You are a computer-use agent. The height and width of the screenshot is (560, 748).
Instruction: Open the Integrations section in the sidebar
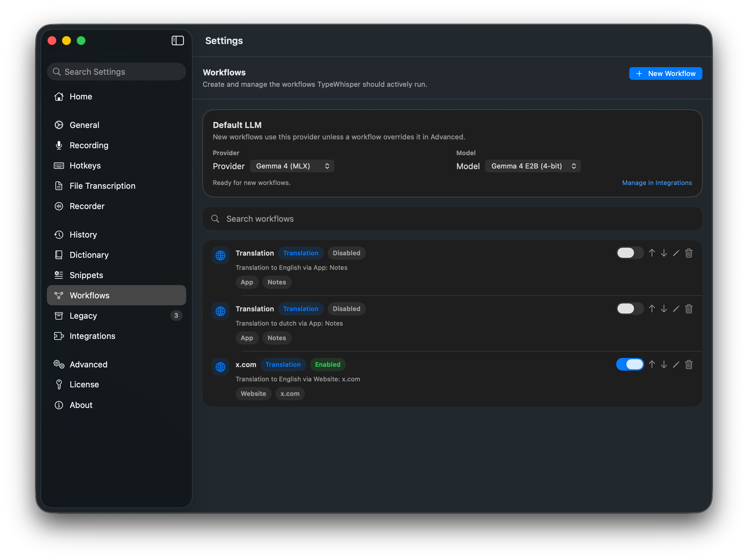coord(92,336)
